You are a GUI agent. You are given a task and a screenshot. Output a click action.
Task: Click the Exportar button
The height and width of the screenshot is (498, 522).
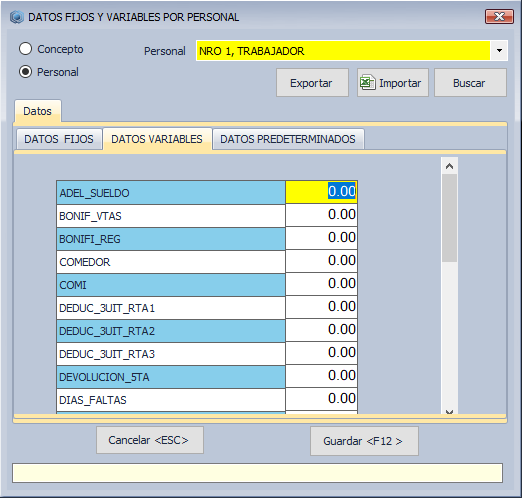click(x=312, y=83)
